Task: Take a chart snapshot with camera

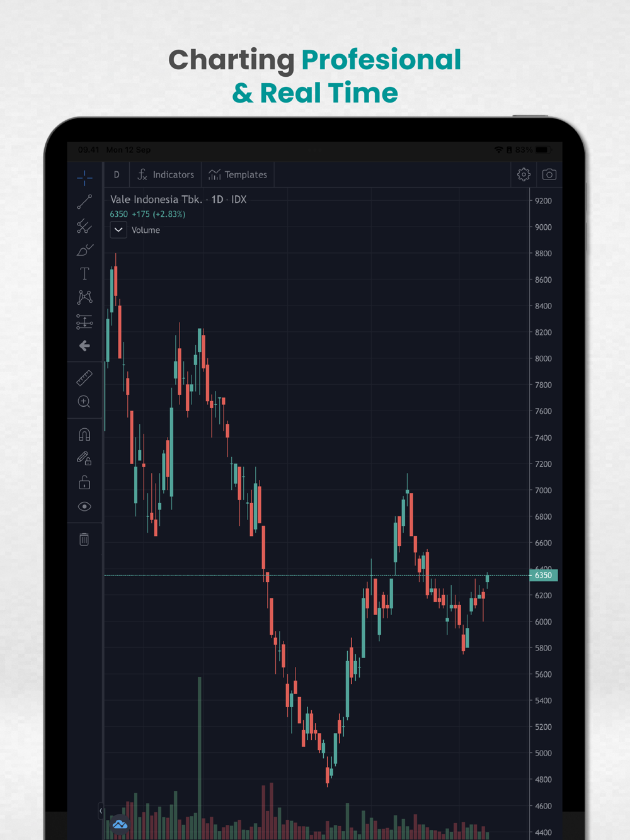Action: [549, 174]
